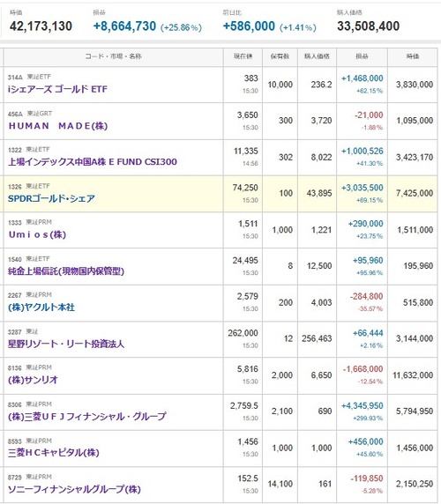The image size is (441, 504).
Task: Click code 8593 東証PRM label
Action: coord(30,441)
